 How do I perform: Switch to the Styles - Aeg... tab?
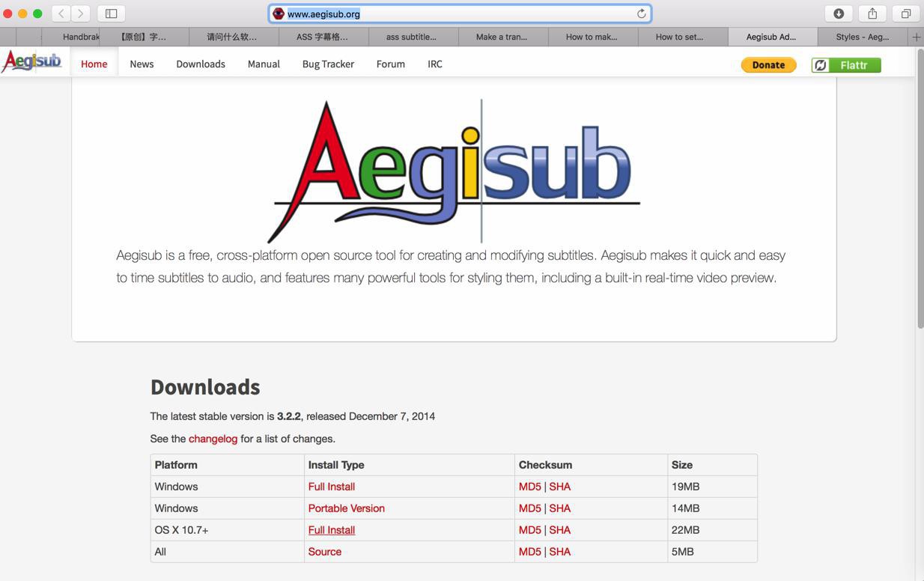click(863, 37)
